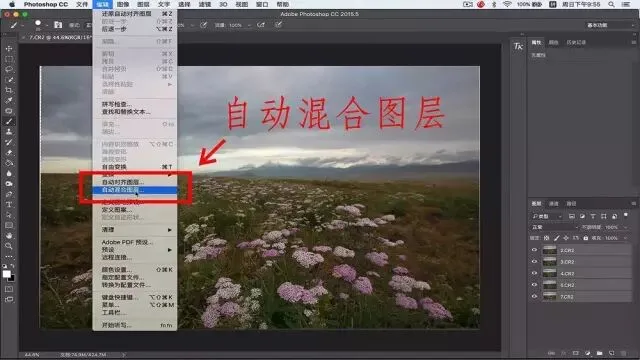
Task: Open the flow 100% dropdown
Action: pyautogui.click(x=249, y=25)
